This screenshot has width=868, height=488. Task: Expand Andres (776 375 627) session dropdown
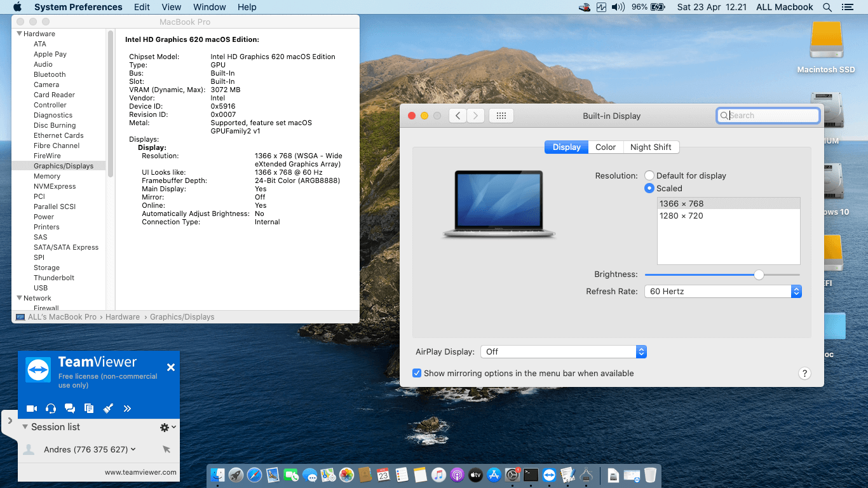tap(133, 449)
